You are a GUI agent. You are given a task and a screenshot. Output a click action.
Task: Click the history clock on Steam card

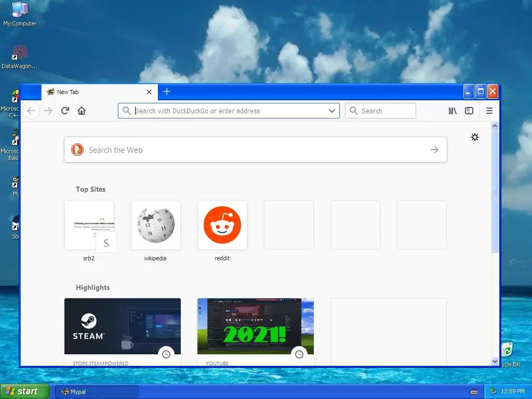coord(166,354)
